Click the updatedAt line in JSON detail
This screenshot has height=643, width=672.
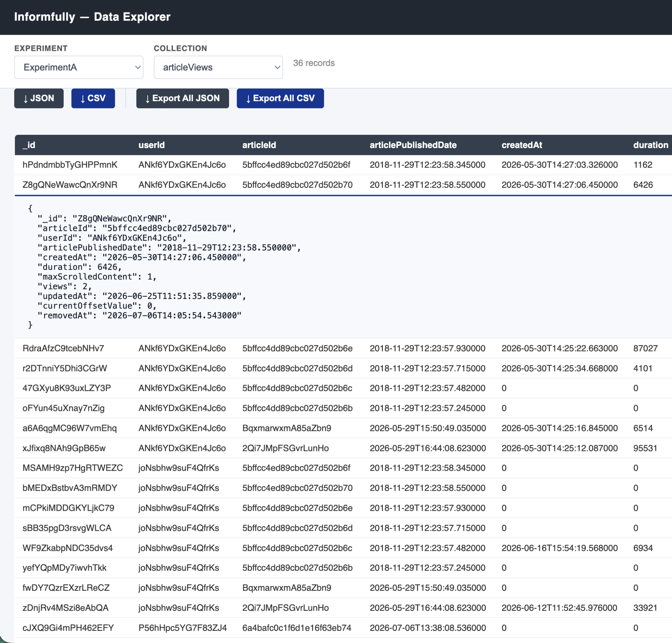coord(142,296)
